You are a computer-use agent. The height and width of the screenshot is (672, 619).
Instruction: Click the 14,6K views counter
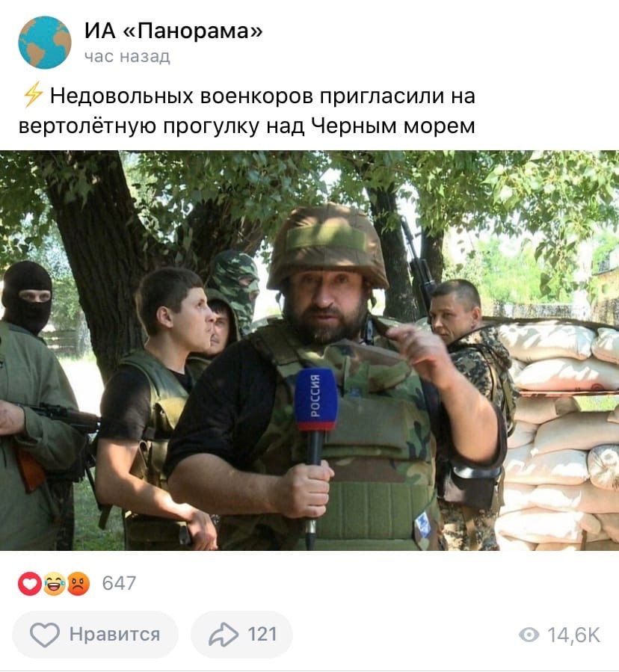pos(574,635)
